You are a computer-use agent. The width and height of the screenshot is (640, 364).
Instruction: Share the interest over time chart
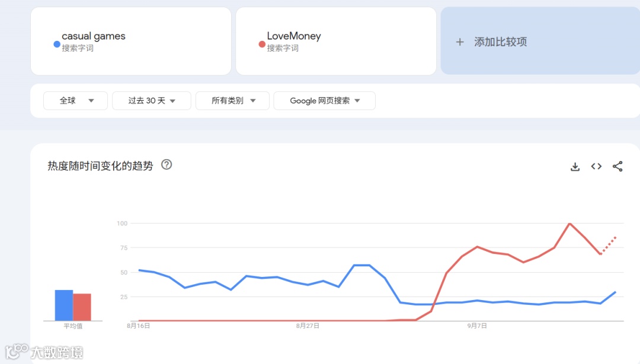point(617,166)
